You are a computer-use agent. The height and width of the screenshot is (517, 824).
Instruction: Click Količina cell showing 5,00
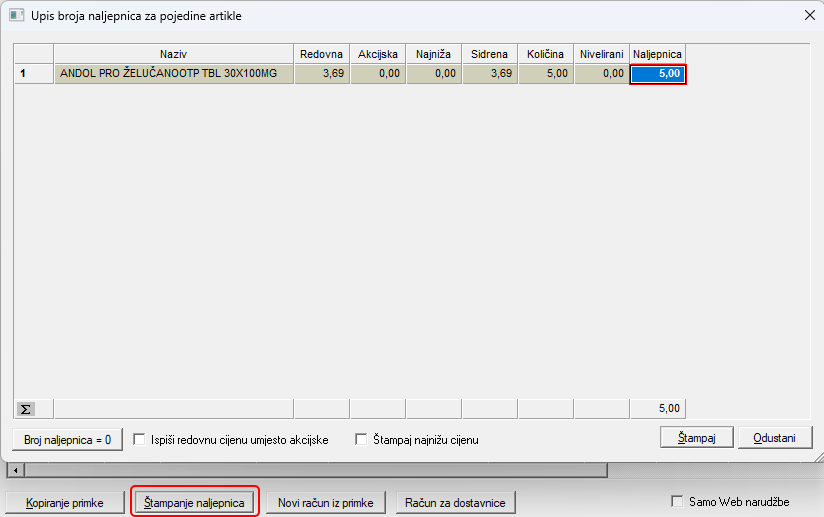coord(545,74)
